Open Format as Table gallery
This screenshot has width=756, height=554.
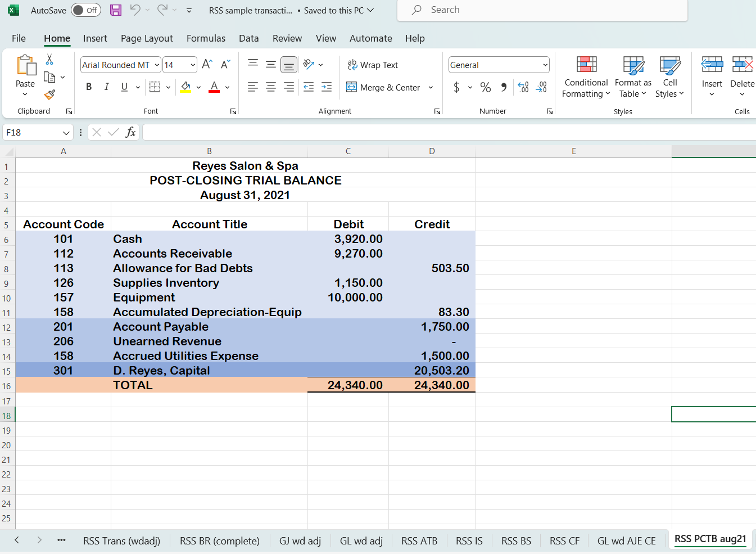point(633,78)
